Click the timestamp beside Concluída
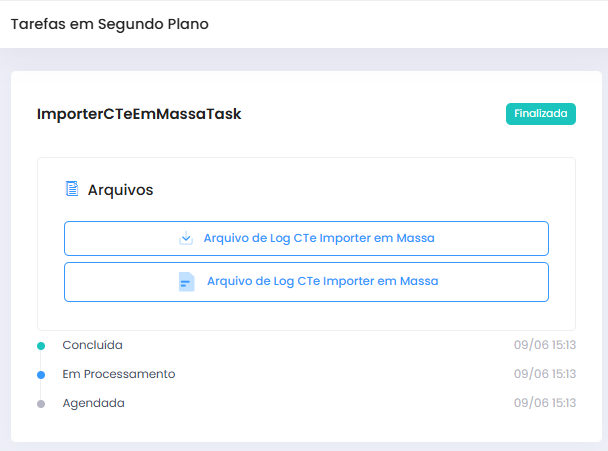 [x=545, y=345]
